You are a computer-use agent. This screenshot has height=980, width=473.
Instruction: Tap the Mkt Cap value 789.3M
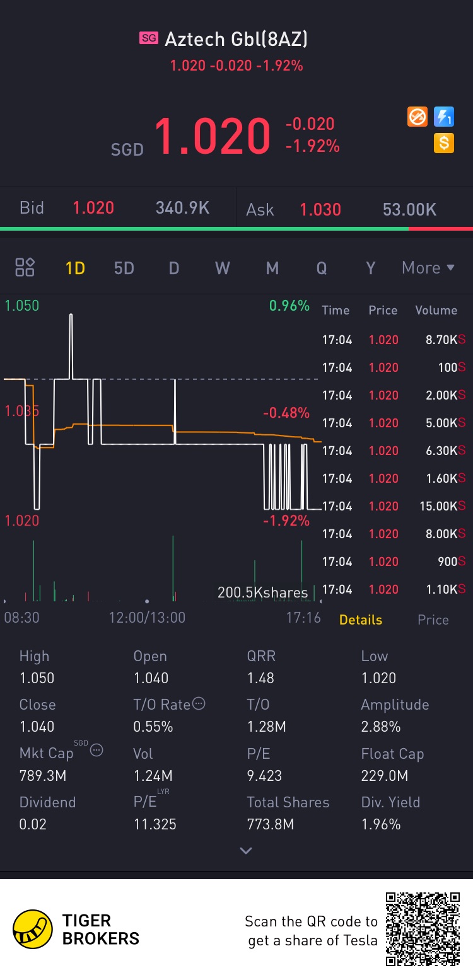point(43,776)
